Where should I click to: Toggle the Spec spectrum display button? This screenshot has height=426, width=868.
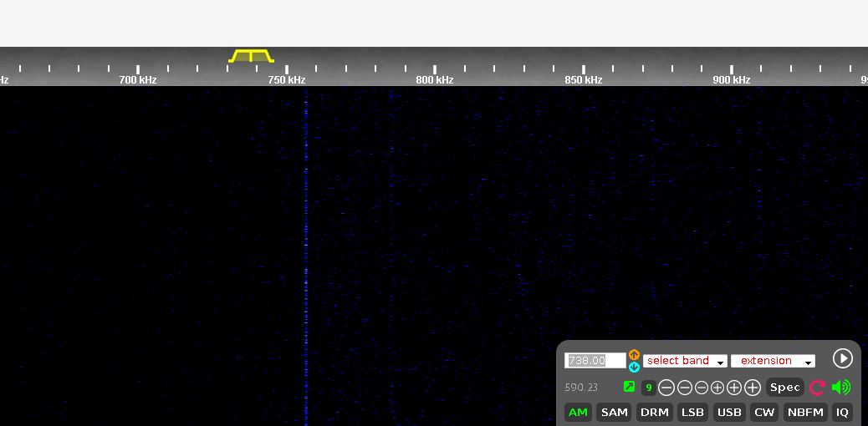(x=785, y=388)
